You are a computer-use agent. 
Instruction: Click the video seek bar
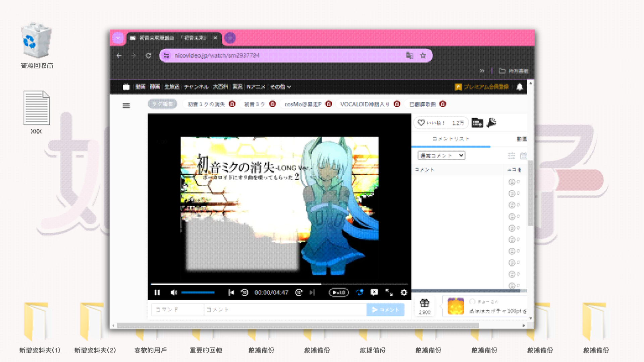279,284
